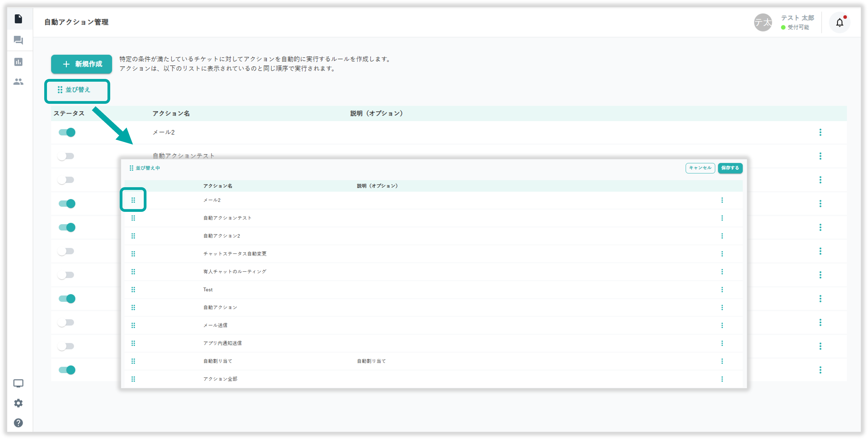Enable the 自動アクションテスト status toggle
868x439 pixels.
(66, 156)
